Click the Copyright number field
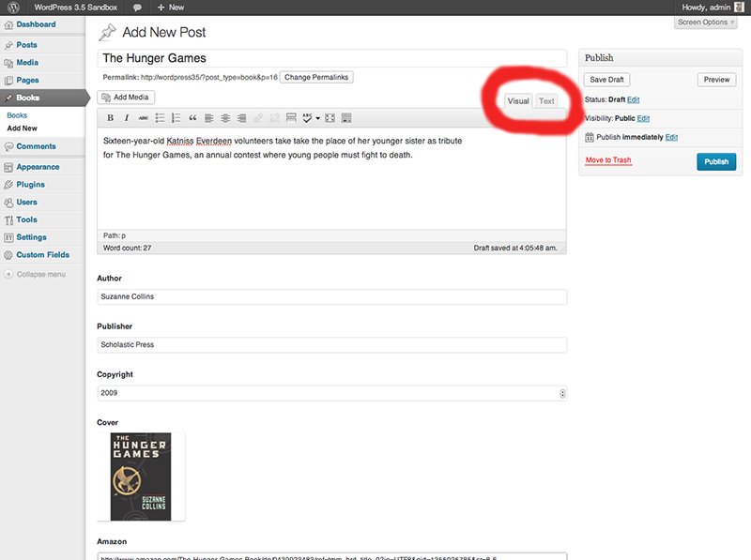Viewport: 751px width, 560px height. pos(332,393)
